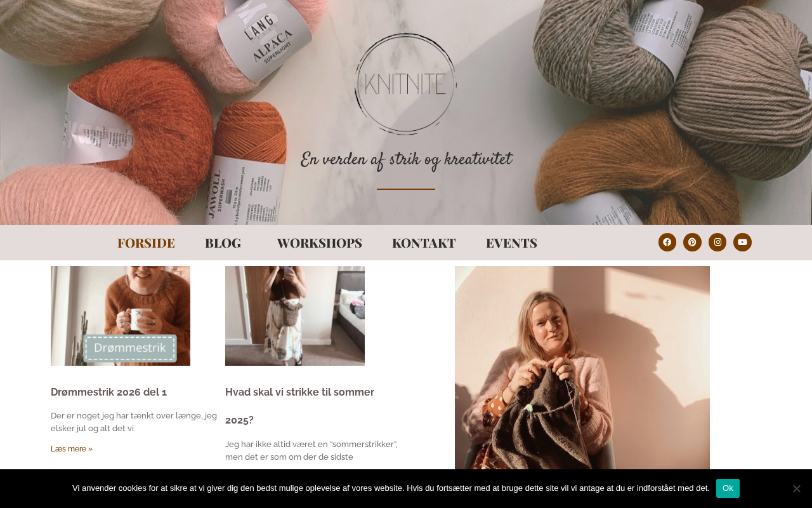Click the Drømmestrik post excerpt text
Screen dimensions: 812x508
[x=134, y=422]
